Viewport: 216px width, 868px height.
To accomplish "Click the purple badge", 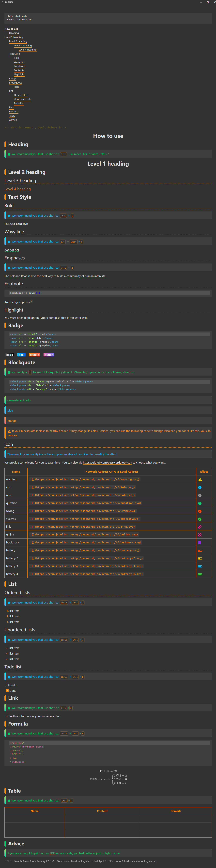I will tap(49, 355).
